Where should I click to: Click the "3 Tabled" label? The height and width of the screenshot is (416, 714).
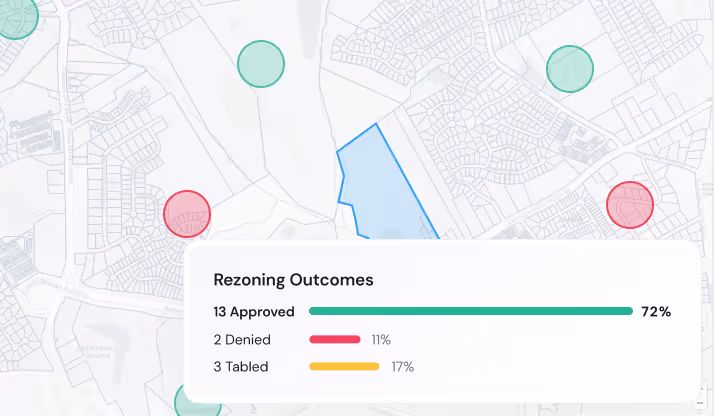pyautogui.click(x=240, y=367)
